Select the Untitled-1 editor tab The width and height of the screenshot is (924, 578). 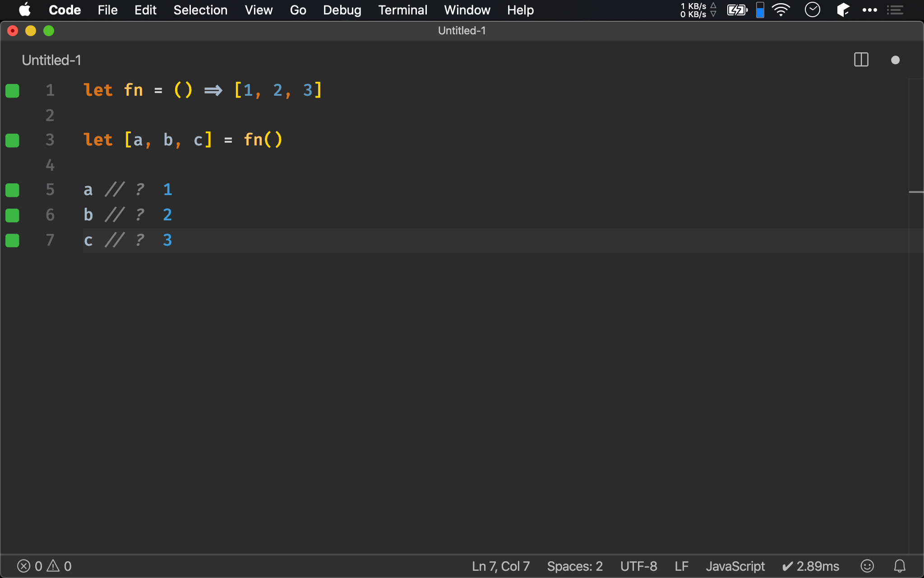tap(51, 60)
